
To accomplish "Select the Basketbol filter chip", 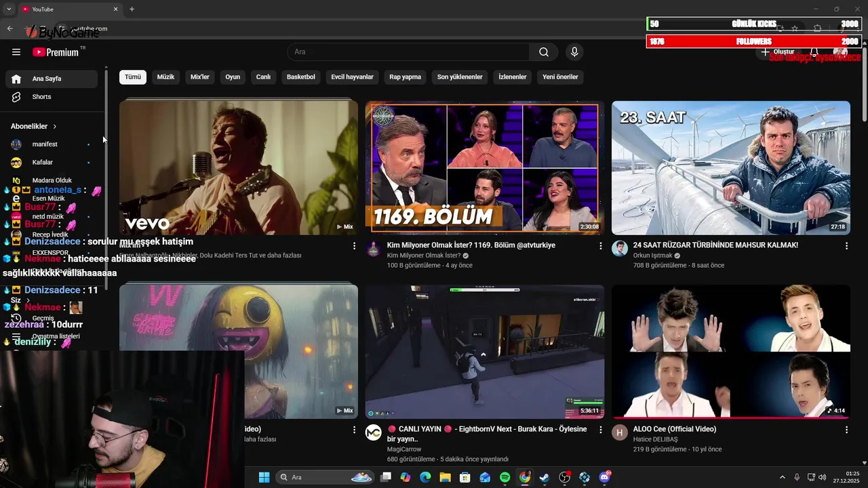I will pos(301,77).
